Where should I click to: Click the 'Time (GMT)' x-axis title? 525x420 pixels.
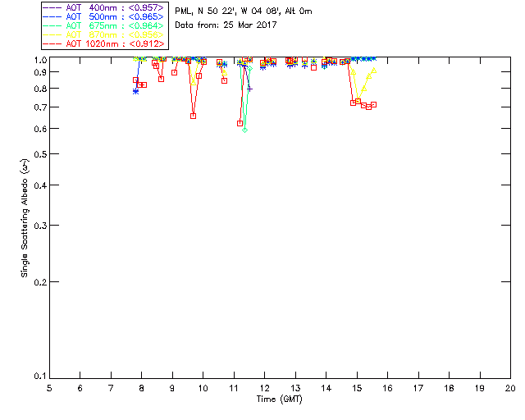pyautogui.click(x=279, y=399)
